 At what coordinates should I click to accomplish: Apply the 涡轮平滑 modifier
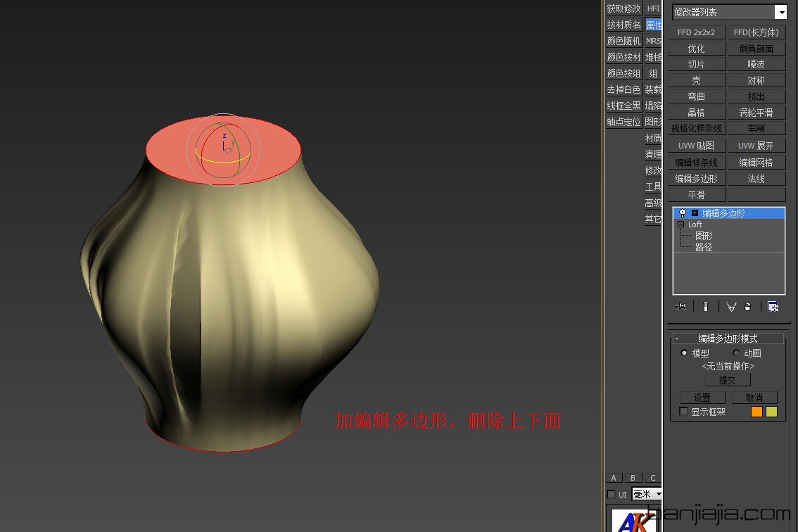[x=756, y=113]
